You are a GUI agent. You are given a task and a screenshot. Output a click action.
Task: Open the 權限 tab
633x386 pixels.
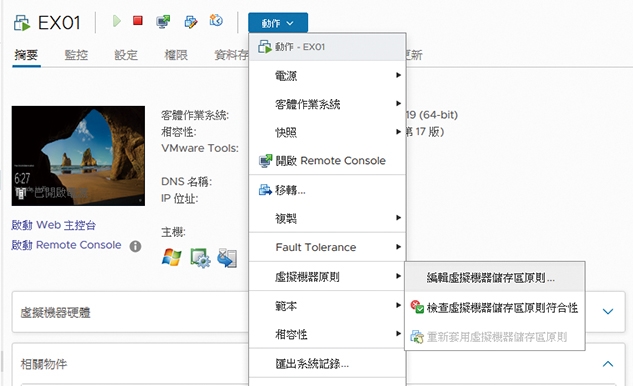tap(176, 55)
